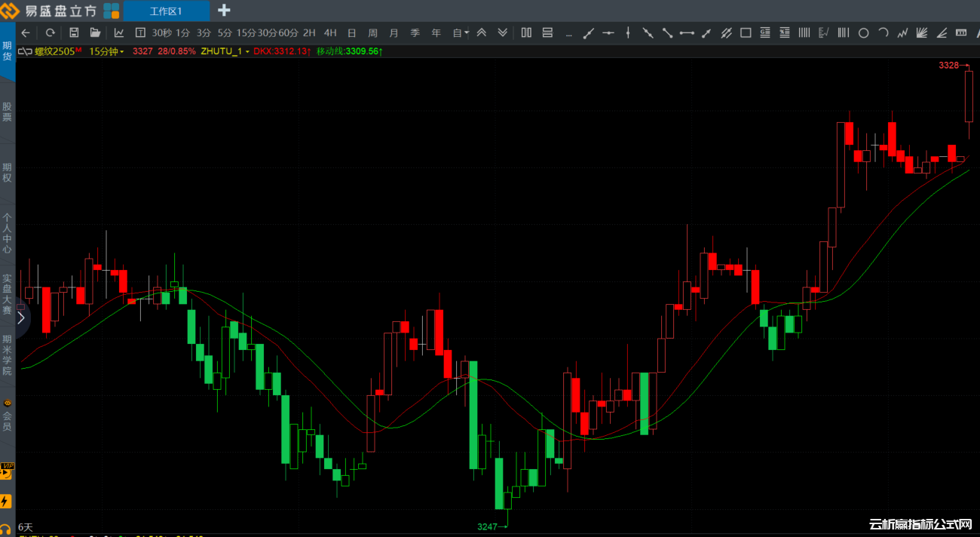
Task: Select the horizontal line drawing tool
Action: click(x=608, y=32)
